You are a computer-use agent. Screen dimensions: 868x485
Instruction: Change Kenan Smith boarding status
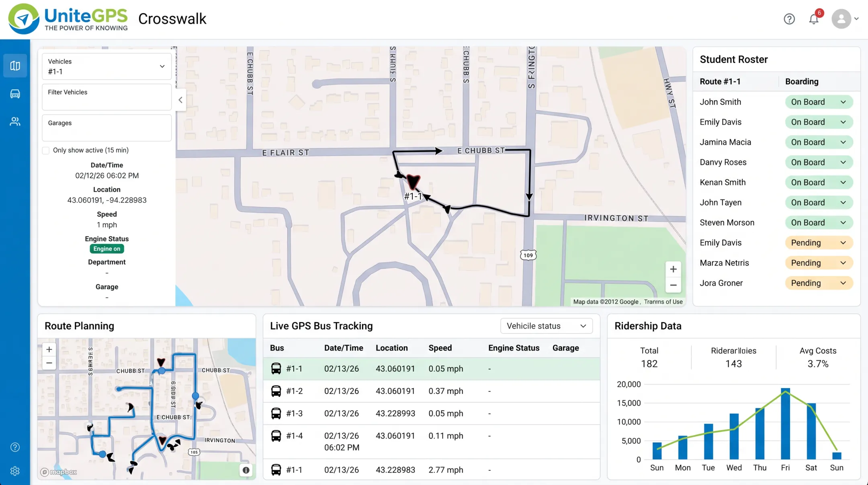(819, 182)
